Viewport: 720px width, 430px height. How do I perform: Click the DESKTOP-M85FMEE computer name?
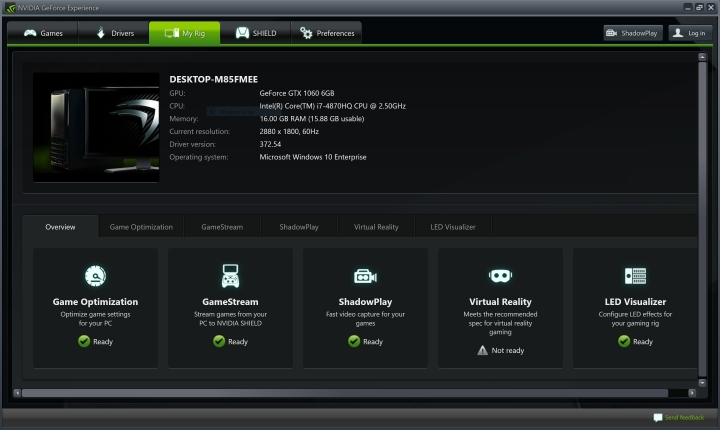(x=214, y=79)
